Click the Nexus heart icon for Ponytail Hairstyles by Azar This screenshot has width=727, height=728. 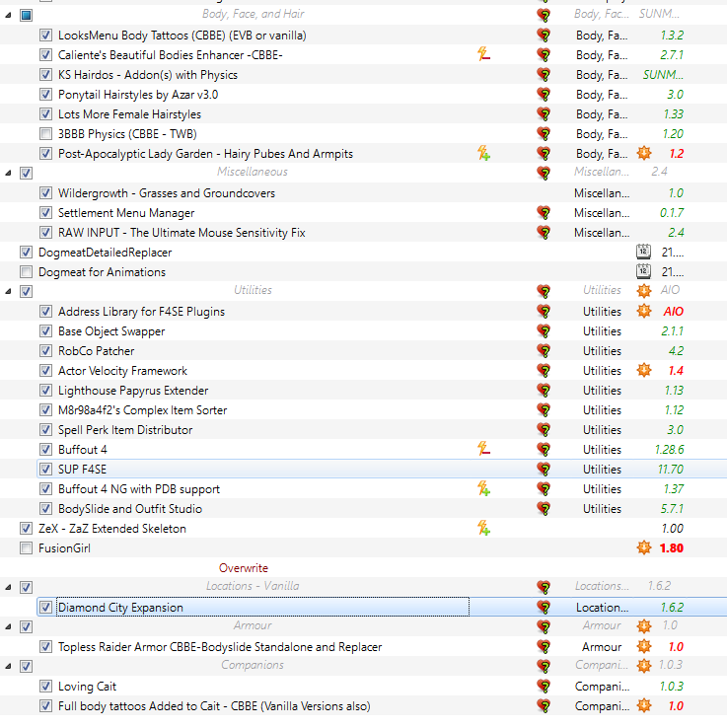544,95
